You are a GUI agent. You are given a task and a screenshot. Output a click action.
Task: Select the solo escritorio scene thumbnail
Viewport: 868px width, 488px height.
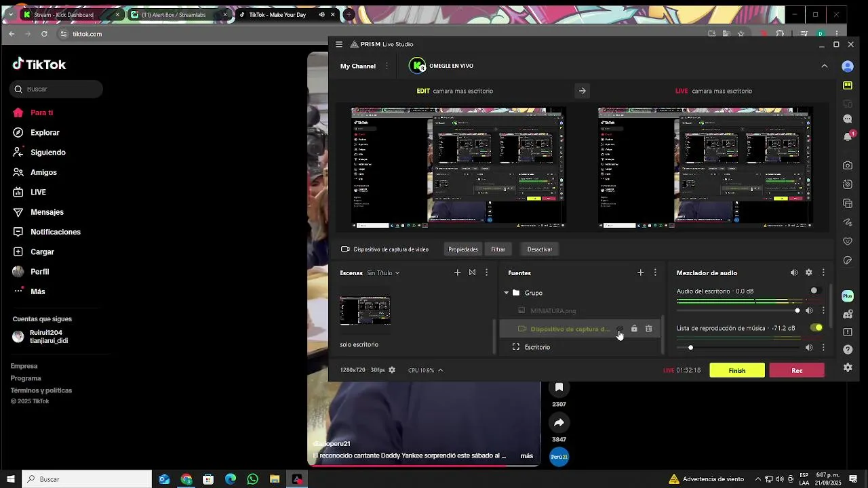(365, 311)
